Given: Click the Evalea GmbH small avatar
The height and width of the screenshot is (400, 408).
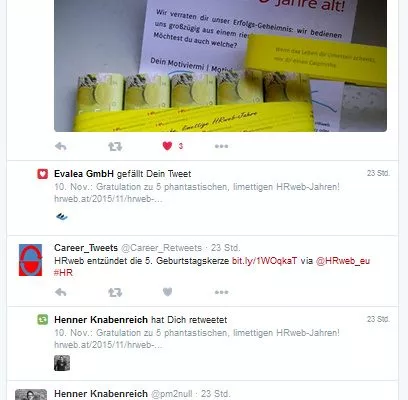Looking at the screenshot, I should point(62,217).
